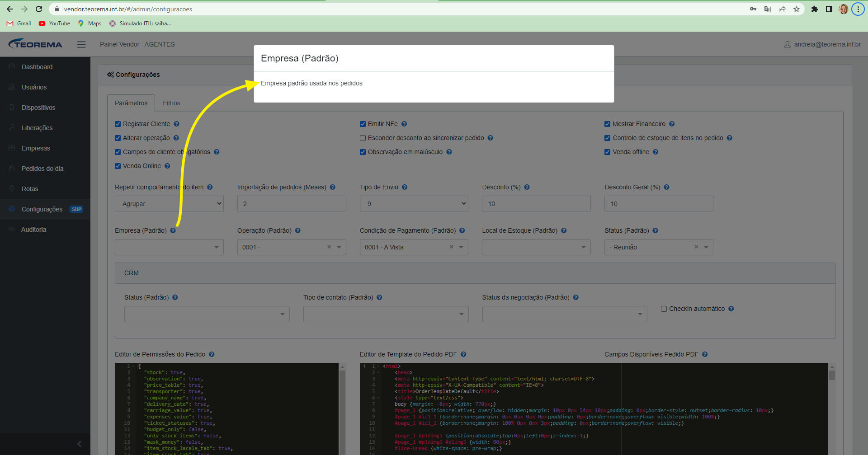This screenshot has height=455, width=868.
Task: Uncheck Alterar operação checkbox
Action: 118,138
